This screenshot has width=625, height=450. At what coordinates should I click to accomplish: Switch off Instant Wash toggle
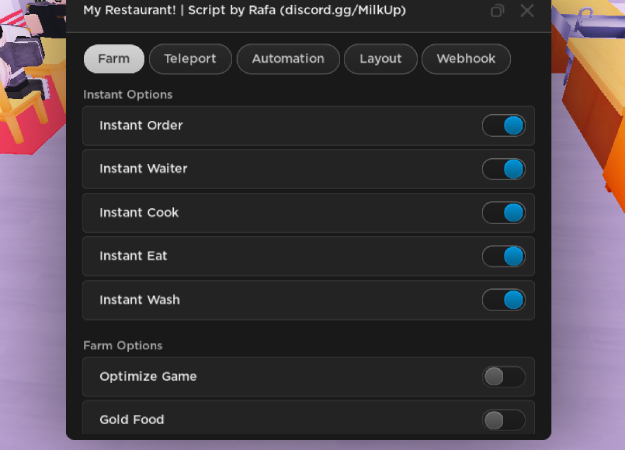pyautogui.click(x=503, y=300)
